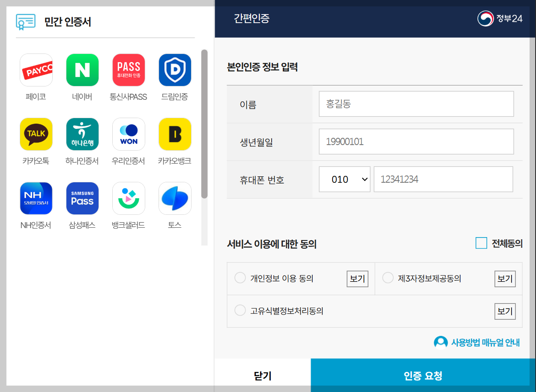This screenshot has width=536, height=392.
Task: Open the 사용방법 매뉴얼 안내 link
Action: pos(485,343)
